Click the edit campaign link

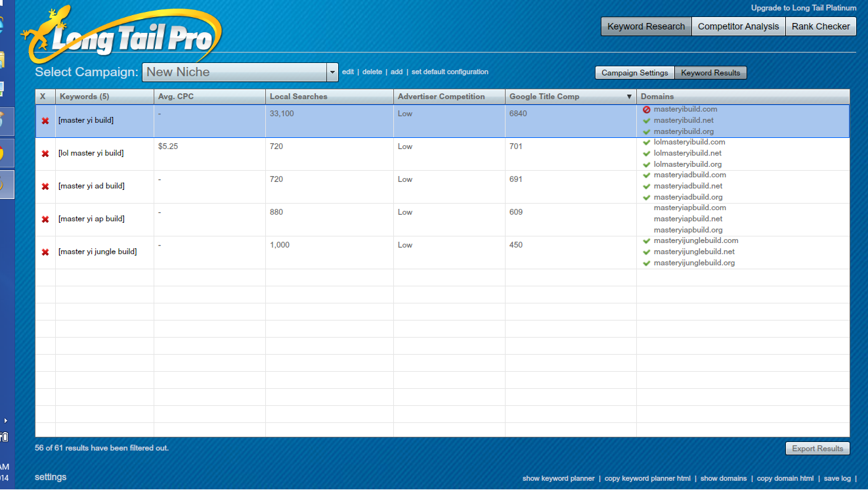tap(348, 72)
